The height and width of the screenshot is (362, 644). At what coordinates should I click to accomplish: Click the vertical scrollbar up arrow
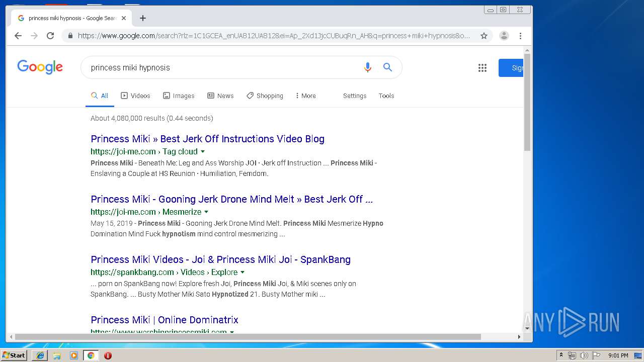tap(527, 50)
